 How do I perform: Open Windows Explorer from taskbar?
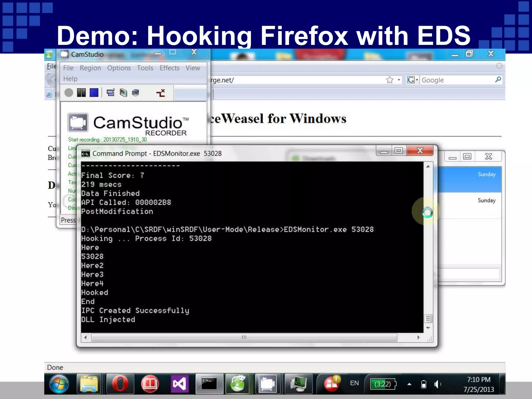(x=89, y=384)
